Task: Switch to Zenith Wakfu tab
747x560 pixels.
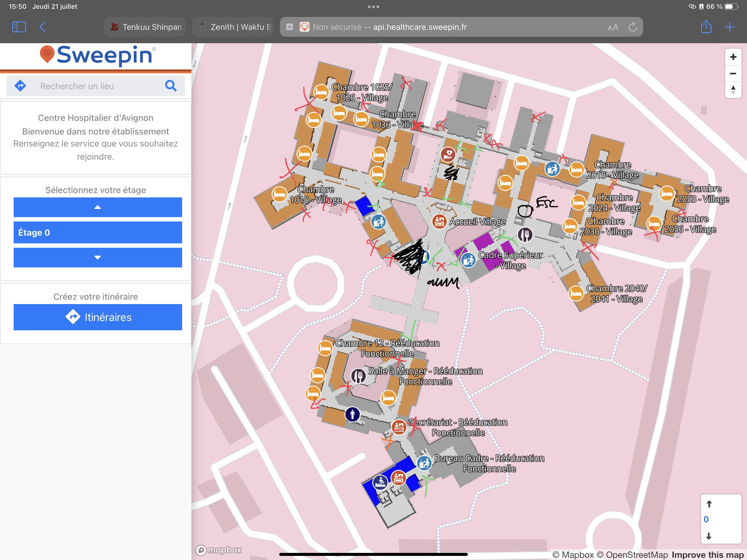Action: (233, 27)
